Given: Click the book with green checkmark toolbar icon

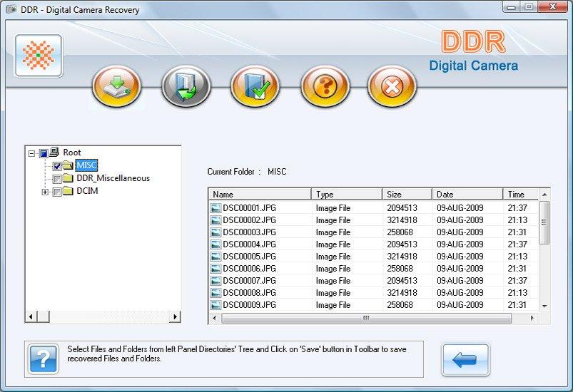Looking at the screenshot, I should [255, 86].
